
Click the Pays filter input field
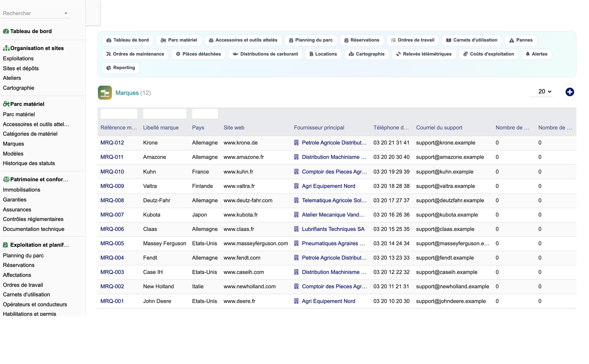(x=205, y=114)
